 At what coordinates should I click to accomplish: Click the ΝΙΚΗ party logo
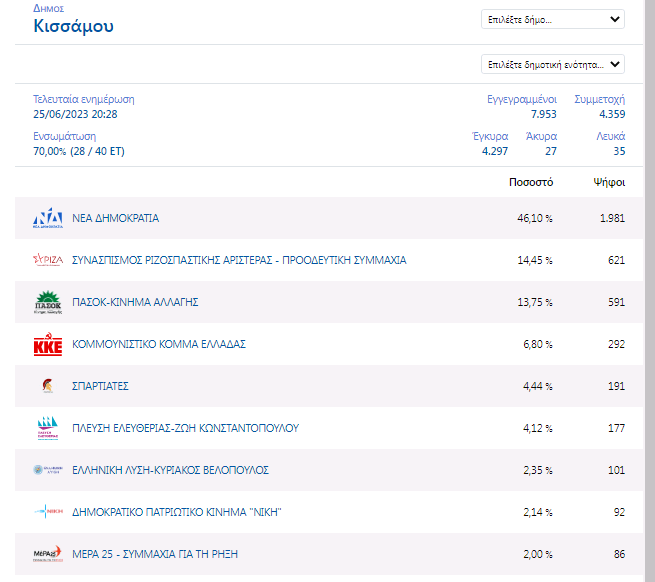coord(48,512)
